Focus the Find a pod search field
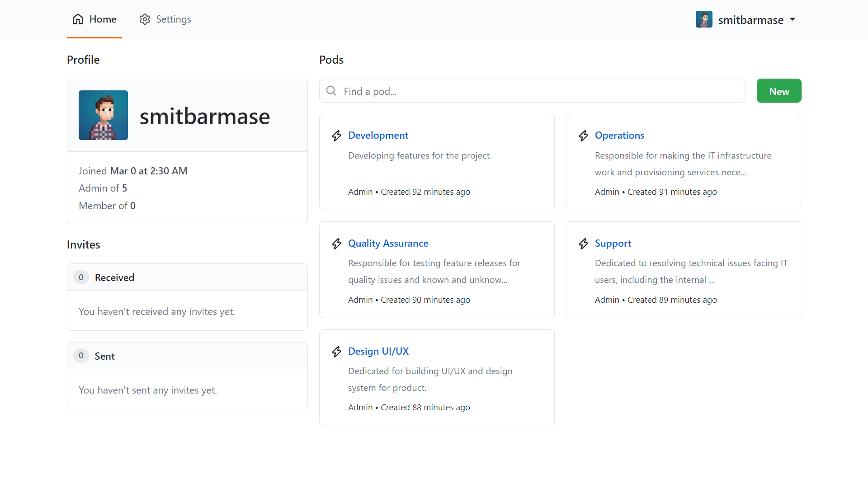Image resolution: width=868 pixels, height=488 pixels. point(538,91)
